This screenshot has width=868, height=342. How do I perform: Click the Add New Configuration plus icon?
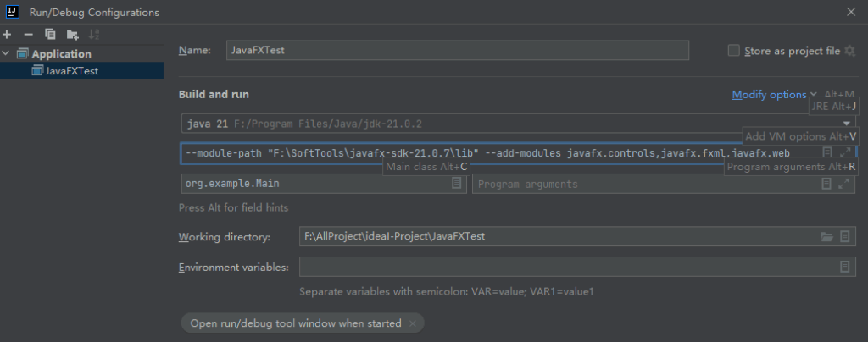tap(7, 34)
